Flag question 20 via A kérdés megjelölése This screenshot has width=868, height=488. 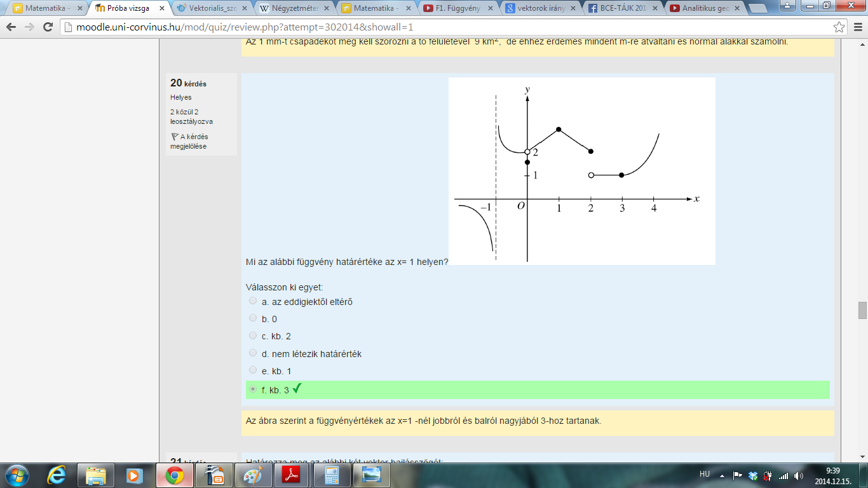pos(189,141)
